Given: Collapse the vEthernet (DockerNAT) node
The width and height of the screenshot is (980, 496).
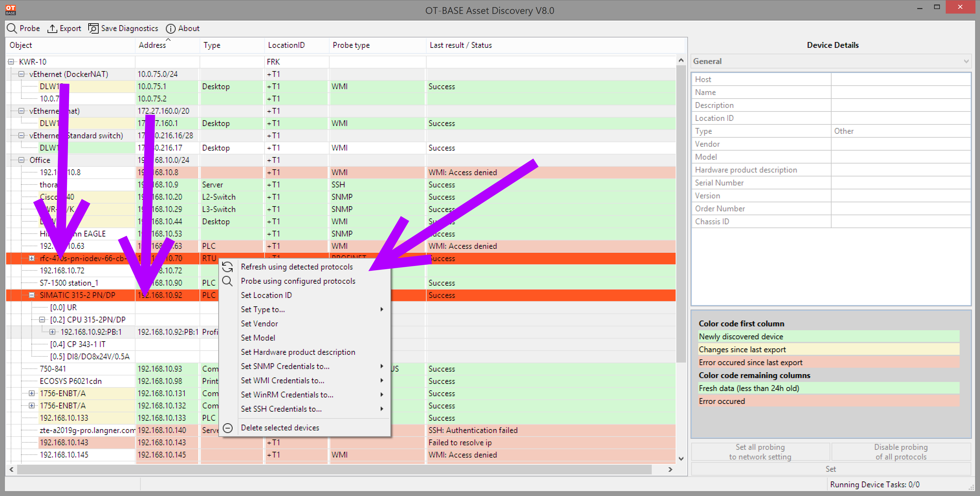Looking at the screenshot, I should pyautogui.click(x=21, y=74).
